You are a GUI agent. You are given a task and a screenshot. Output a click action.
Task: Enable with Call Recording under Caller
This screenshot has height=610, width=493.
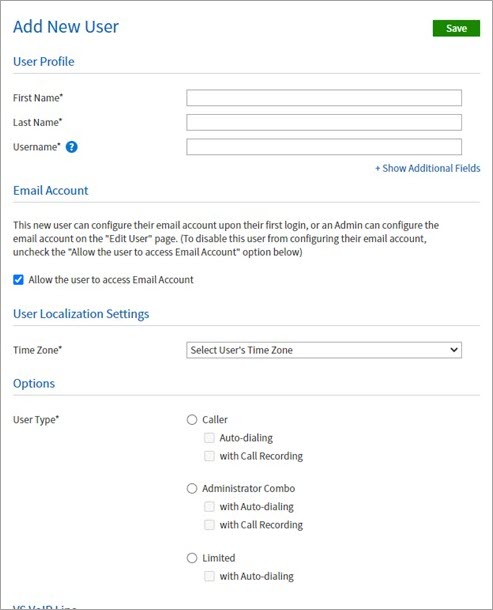209,456
